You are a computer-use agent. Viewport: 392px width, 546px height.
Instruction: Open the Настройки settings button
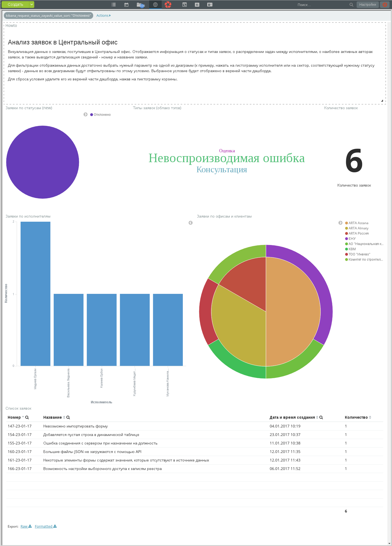[x=368, y=5]
